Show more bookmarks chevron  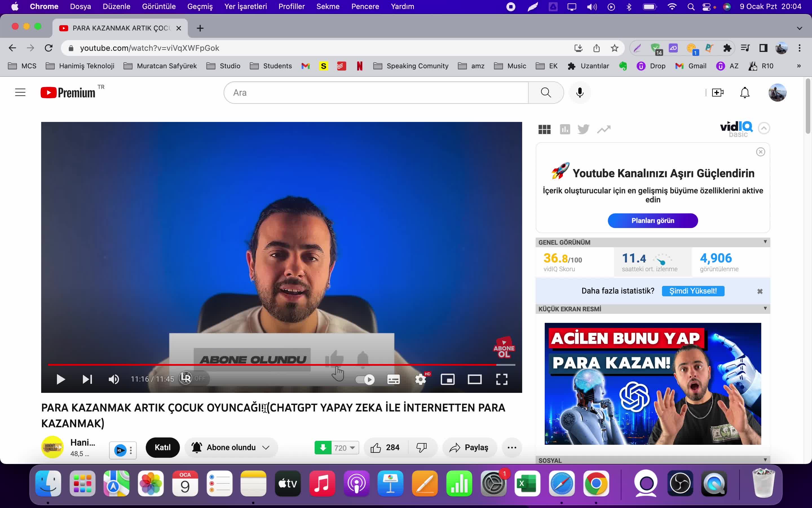tap(798, 66)
